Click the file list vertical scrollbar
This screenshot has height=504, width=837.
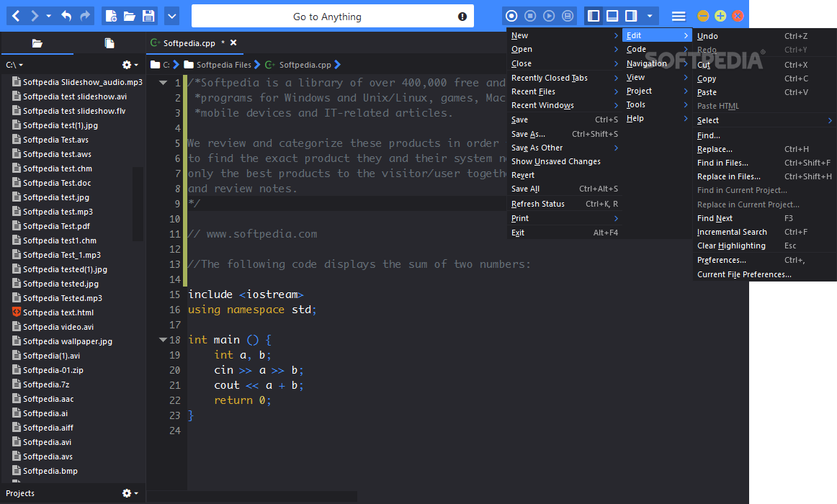click(x=138, y=204)
